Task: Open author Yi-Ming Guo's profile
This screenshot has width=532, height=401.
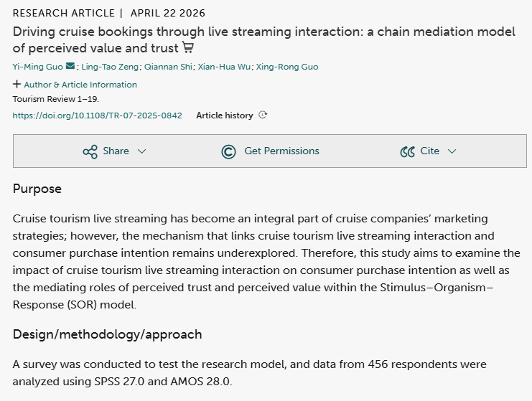Action: [37, 67]
